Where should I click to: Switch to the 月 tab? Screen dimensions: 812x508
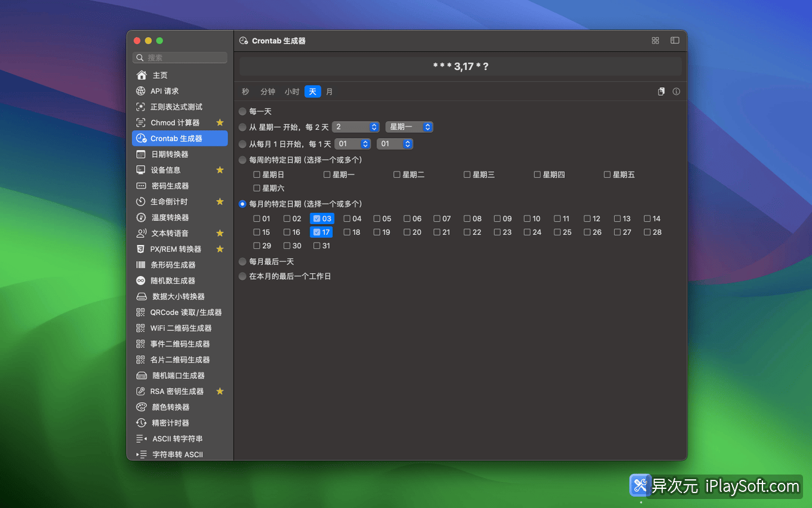pos(330,91)
